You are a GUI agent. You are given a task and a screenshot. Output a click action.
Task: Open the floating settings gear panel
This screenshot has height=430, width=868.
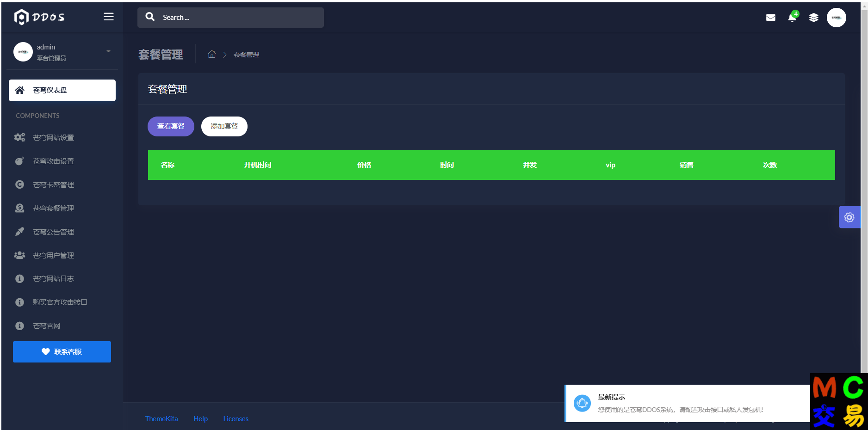849,217
